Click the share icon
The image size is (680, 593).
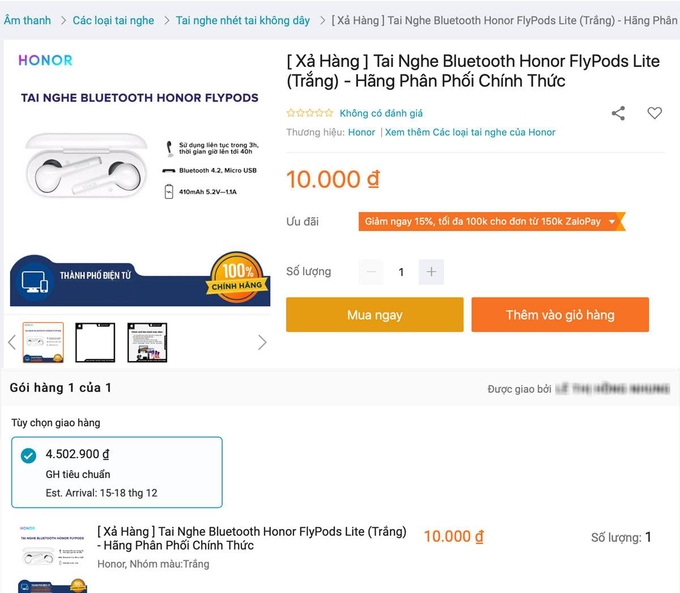[x=618, y=113]
